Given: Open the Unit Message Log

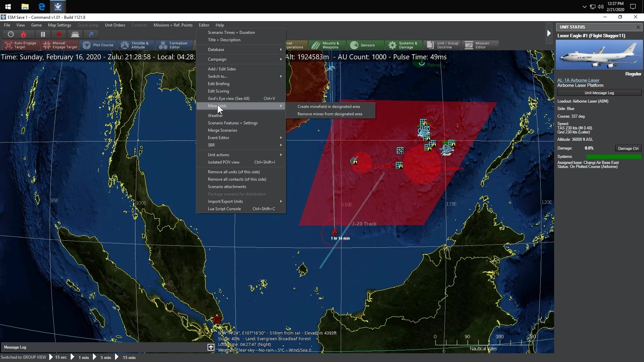Looking at the screenshot, I should (x=599, y=93).
